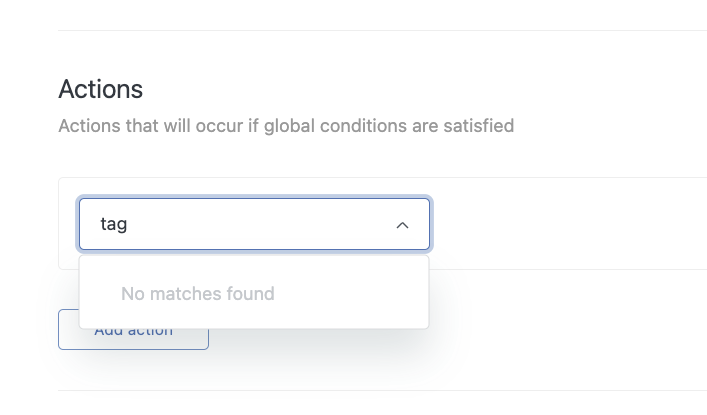Close the open action selector list
The height and width of the screenshot is (415, 707).
click(402, 225)
